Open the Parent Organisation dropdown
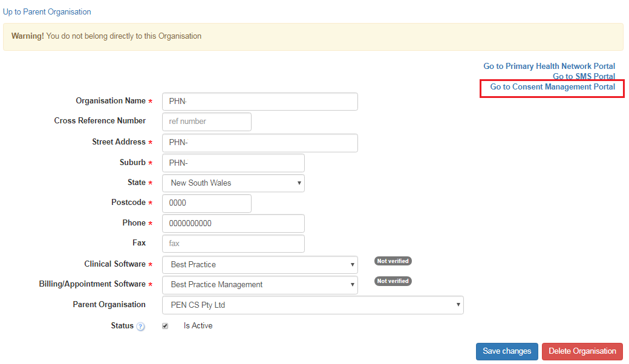 [313, 305]
